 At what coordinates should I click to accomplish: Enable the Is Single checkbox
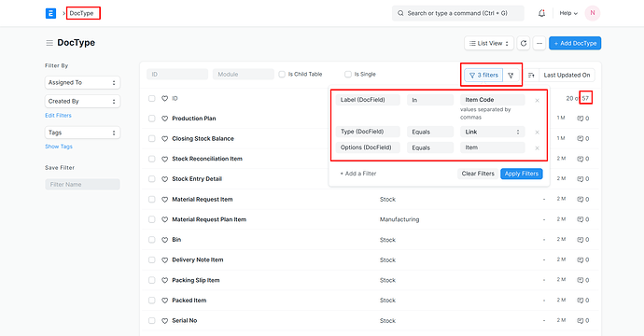pyautogui.click(x=348, y=75)
